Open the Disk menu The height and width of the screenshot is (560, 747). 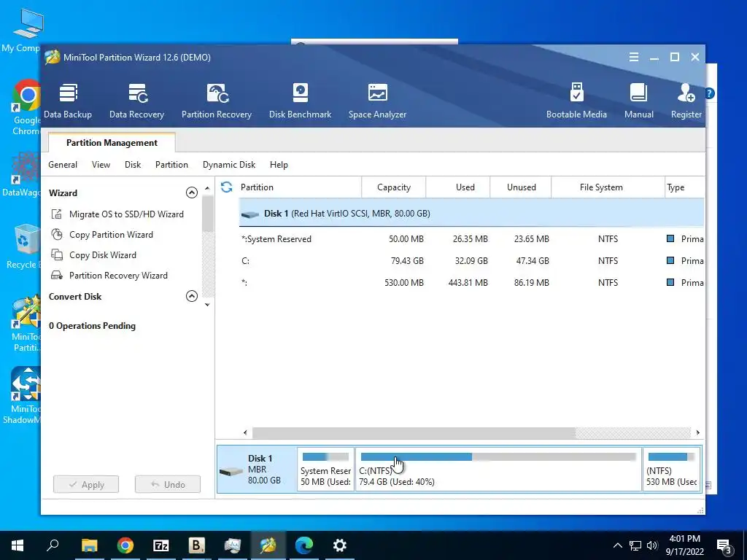tap(133, 165)
